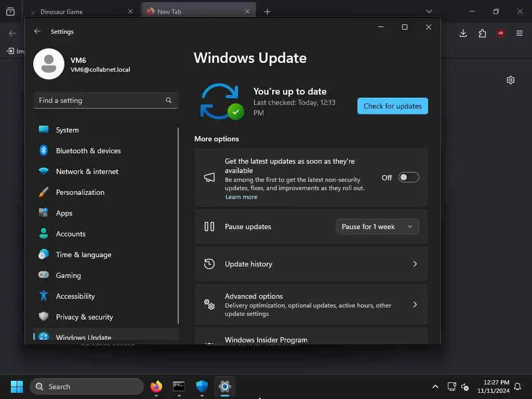
Task: Click the settings sidebar scrollbar
Action: coord(178,225)
